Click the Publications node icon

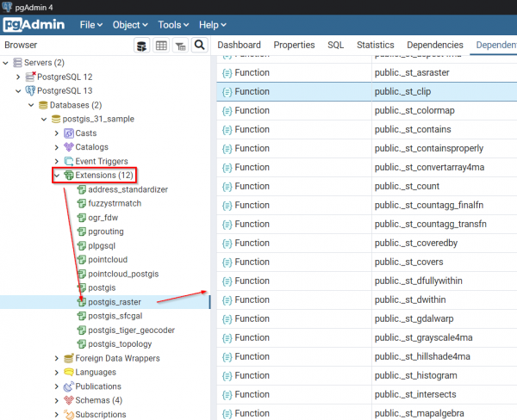click(x=69, y=386)
